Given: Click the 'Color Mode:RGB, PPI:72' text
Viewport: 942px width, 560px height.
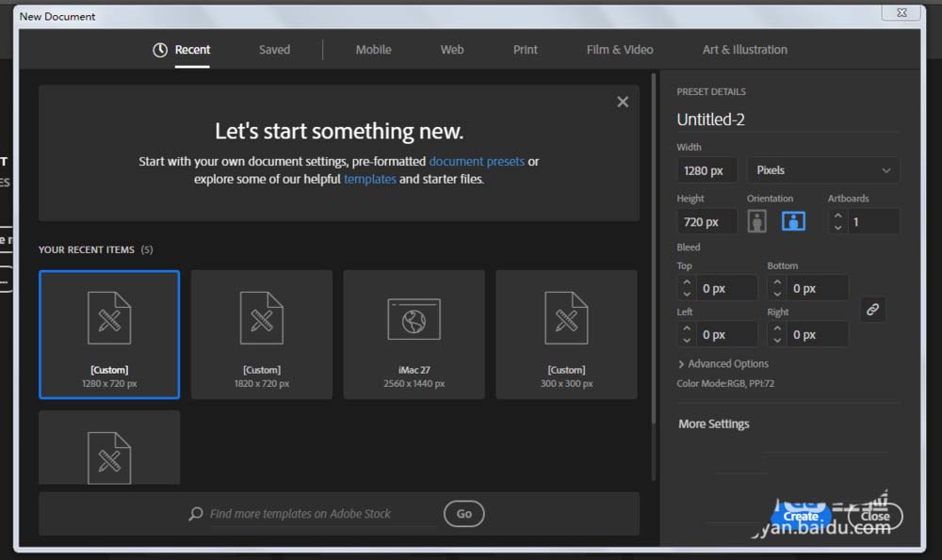Looking at the screenshot, I should tap(725, 384).
